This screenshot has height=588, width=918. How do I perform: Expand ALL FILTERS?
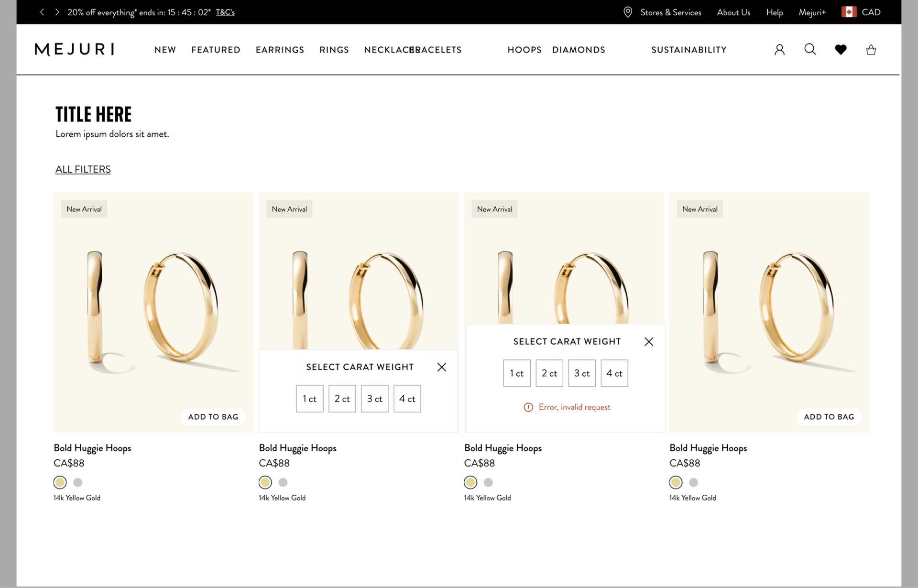[83, 169]
